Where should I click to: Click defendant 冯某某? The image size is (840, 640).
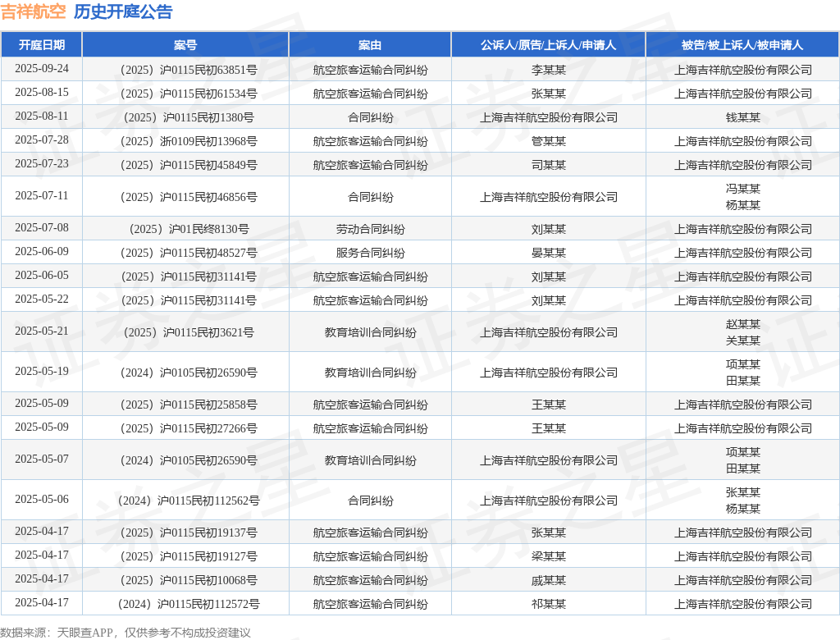coord(743,189)
